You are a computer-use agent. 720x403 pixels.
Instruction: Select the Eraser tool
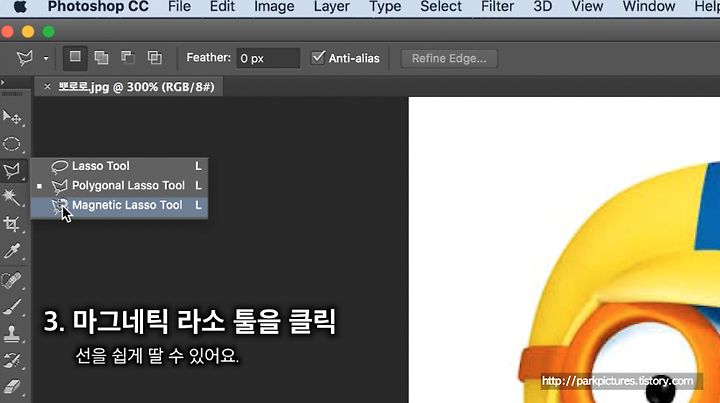pyautogui.click(x=12, y=386)
